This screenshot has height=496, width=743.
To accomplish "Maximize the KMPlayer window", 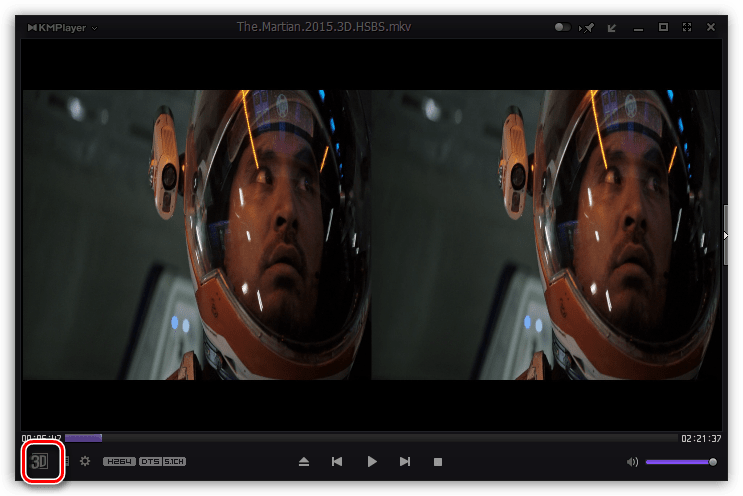I will [x=663, y=27].
